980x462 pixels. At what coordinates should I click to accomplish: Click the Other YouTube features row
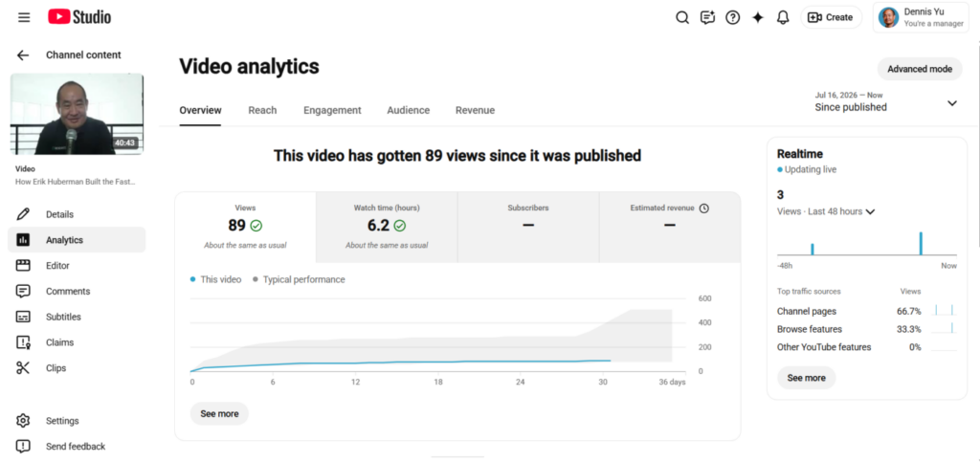coord(867,347)
